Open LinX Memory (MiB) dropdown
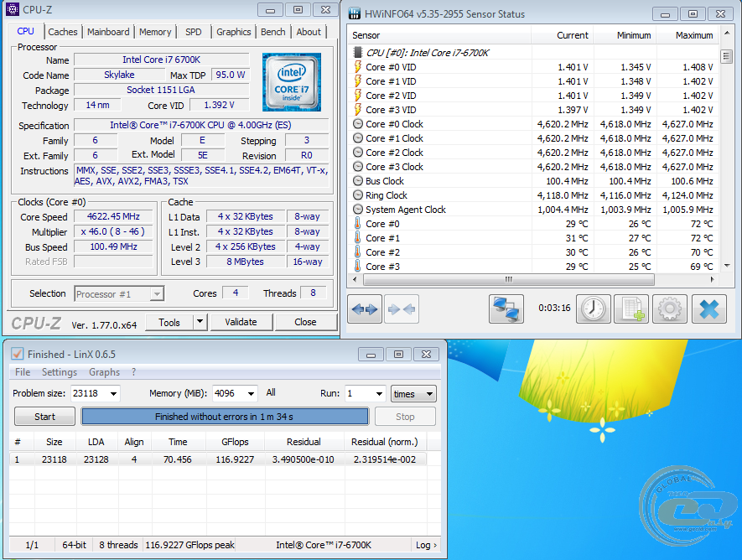This screenshot has height=560, width=742. tap(252, 393)
